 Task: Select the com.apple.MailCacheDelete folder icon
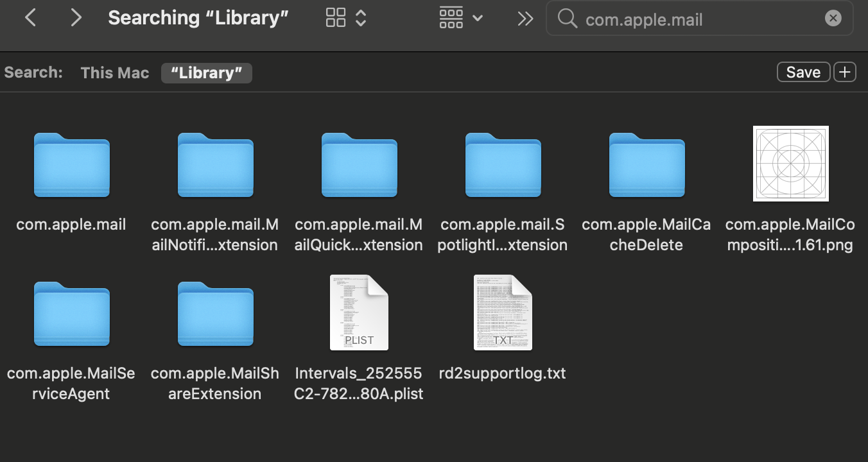point(647,165)
